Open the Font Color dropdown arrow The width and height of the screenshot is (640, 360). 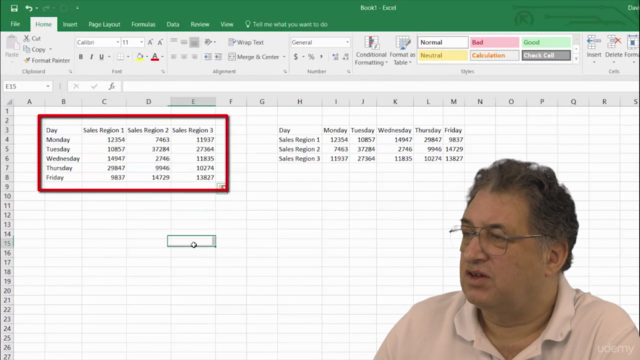pos(162,57)
